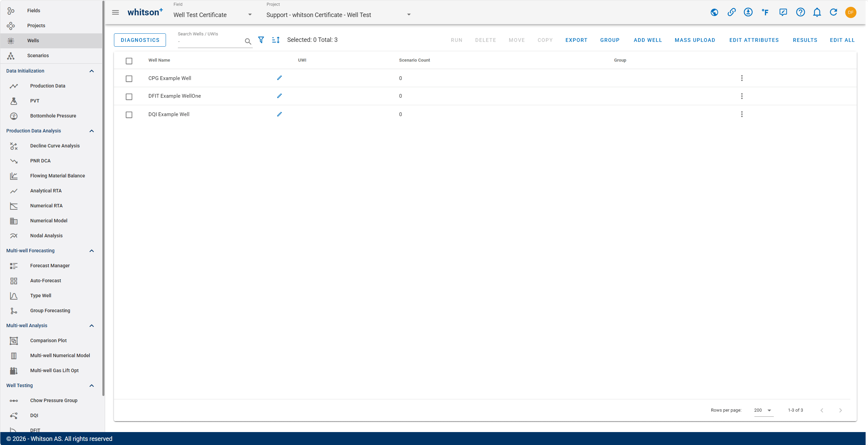Click EXPORT button
Image resolution: width=868 pixels, height=445 pixels.
[x=576, y=40]
